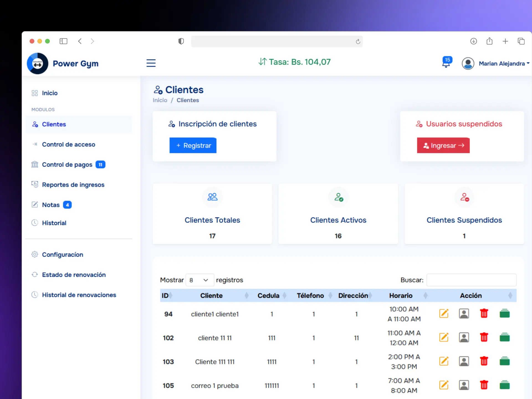This screenshot has width=532, height=399.
Task: Edit client 94 with pencil icon
Action: 444,314
